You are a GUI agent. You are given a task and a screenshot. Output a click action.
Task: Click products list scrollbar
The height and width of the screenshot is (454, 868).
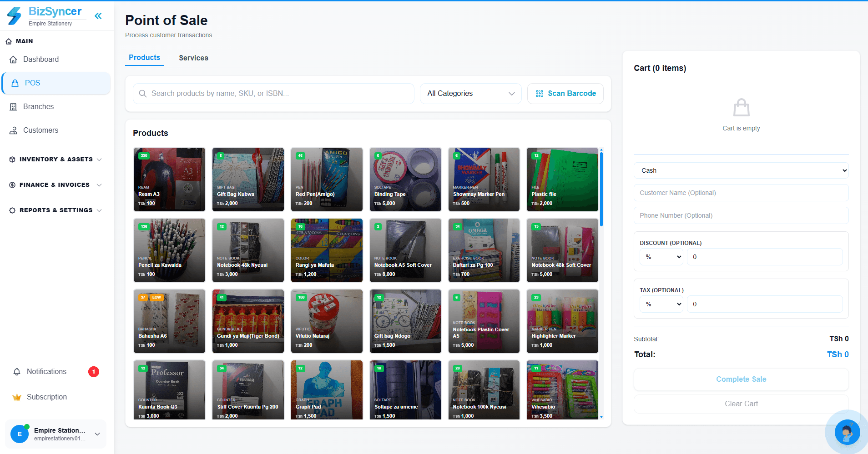(x=601, y=189)
